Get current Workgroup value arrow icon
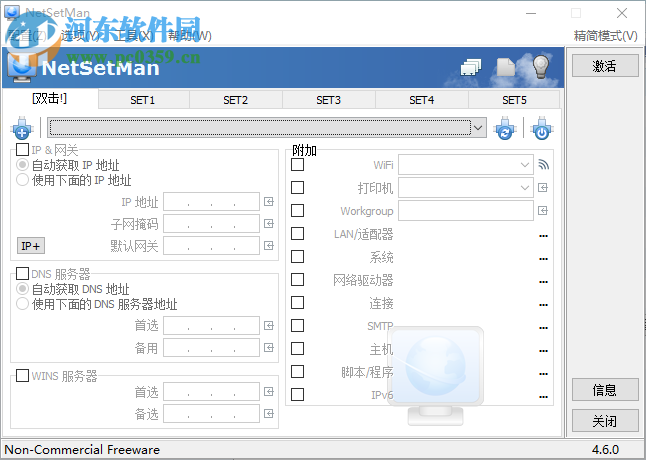The image size is (646, 460). click(x=543, y=211)
